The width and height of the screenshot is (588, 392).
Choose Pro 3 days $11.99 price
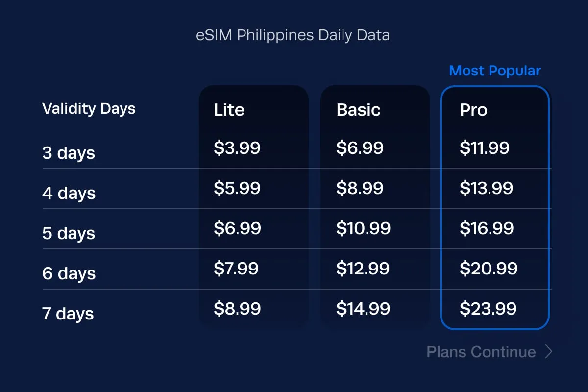(484, 148)
